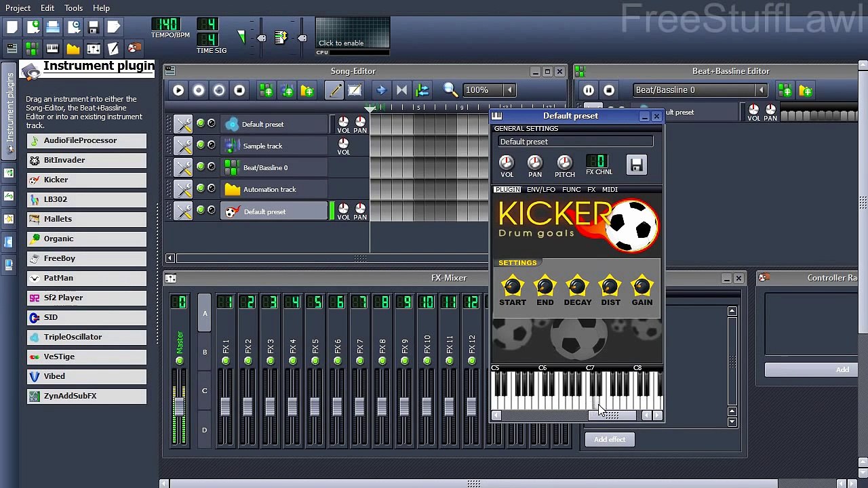This screenshot has width=868, height=488.
Task: Click the Master channel fader in FX-Mixer
Action: tap(179, 407)
